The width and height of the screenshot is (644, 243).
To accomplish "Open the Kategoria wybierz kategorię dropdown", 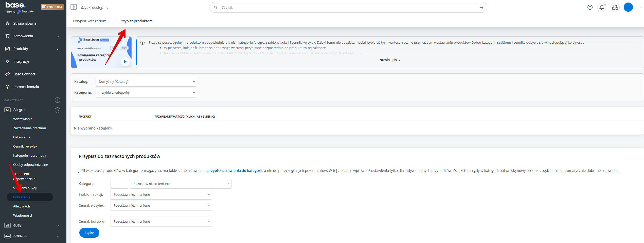I will tap(146, 93).
